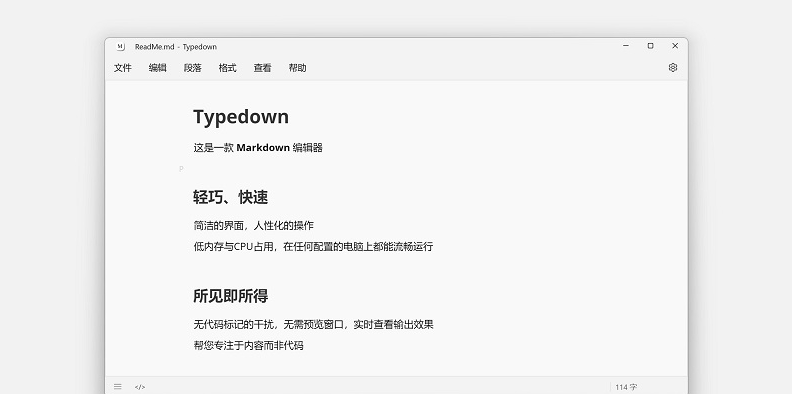Switch to source code mode icon
This screenshot has height=394, width=792.
point(140,387)
